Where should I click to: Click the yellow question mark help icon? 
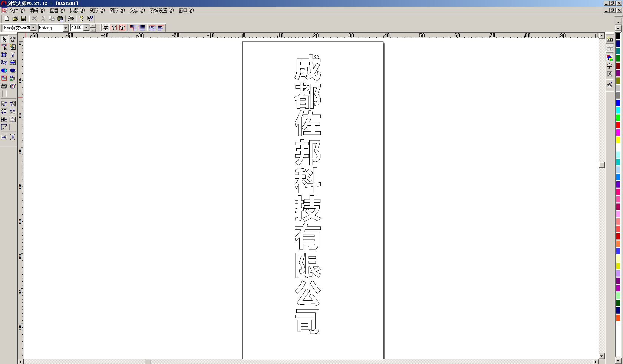81,19
